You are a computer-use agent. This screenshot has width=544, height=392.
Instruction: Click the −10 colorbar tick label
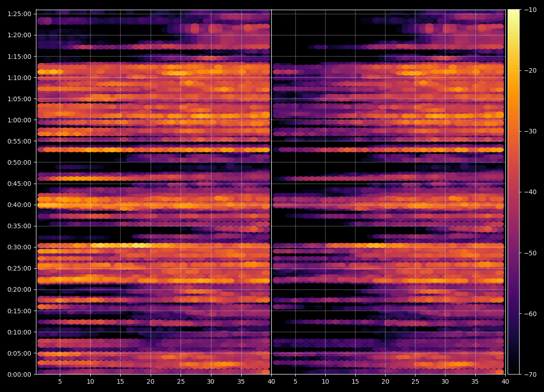point(530,10)
